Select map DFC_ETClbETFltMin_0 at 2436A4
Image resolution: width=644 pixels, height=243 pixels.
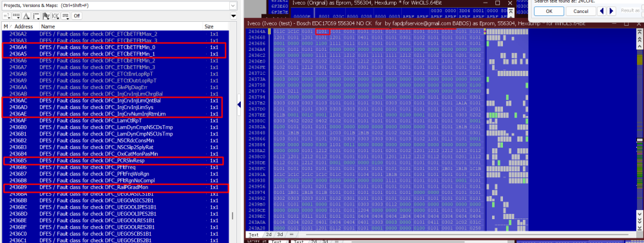point(115,47)
